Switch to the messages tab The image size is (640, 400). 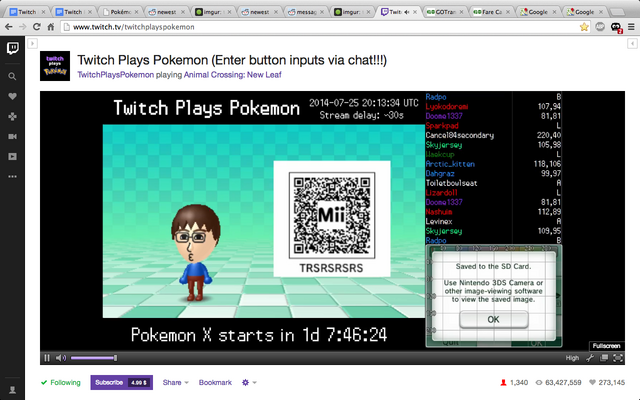point(306,12)
